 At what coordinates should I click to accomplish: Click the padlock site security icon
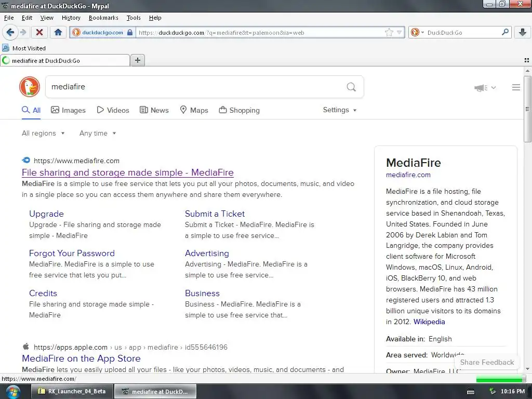pos(129,33)
